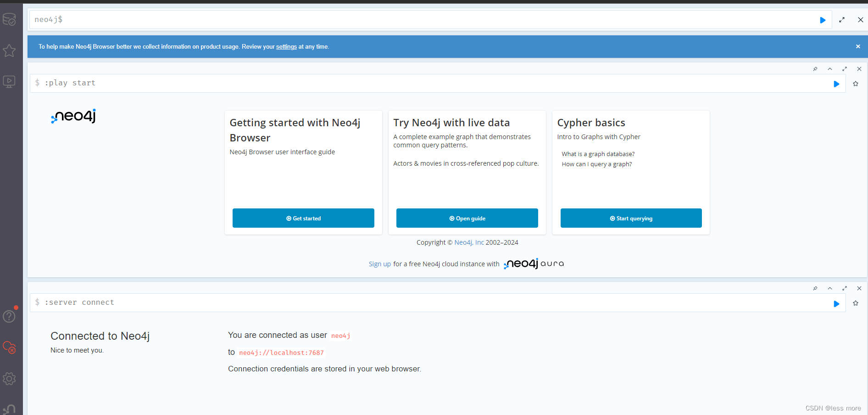Click the neo4j username text
The image size is (868, 415).
(x=341, y=336)
